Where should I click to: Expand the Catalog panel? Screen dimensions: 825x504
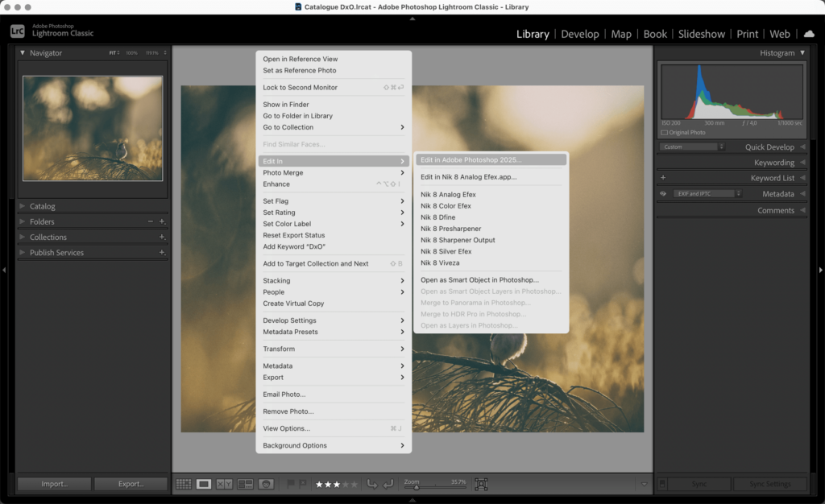[x=23, y=206]
